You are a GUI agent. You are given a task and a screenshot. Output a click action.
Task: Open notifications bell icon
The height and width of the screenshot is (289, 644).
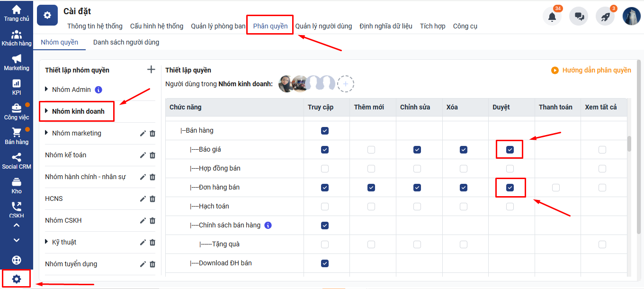(552, 17)
